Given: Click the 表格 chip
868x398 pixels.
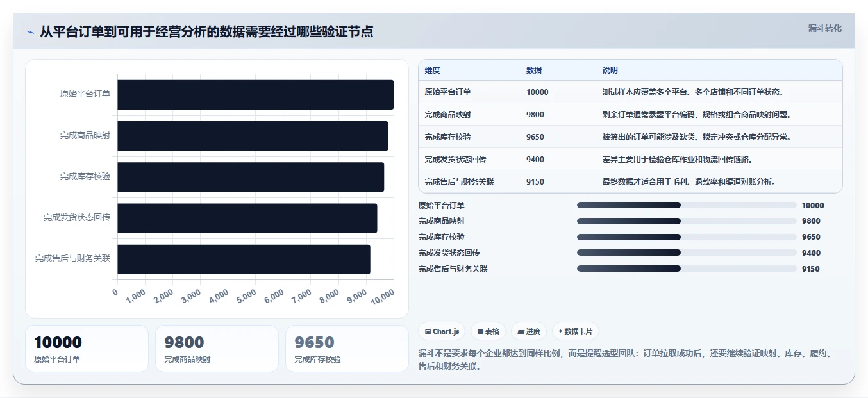Looking at the screenshot, I should click(488, 331).
